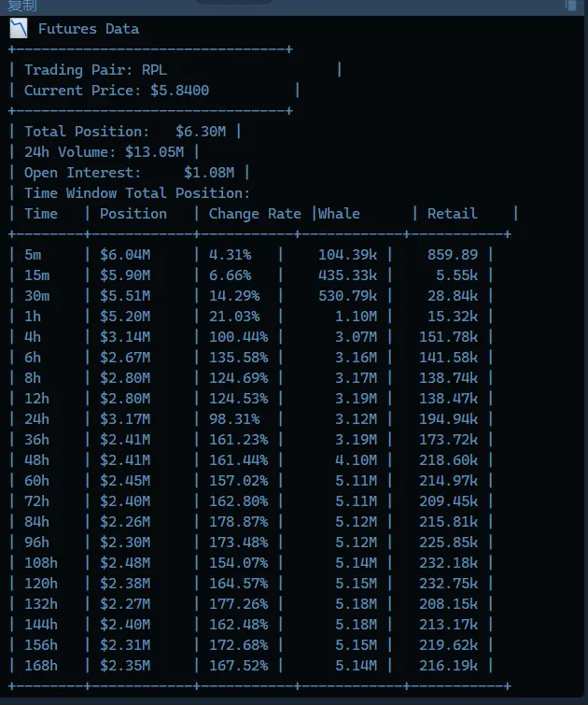This screenshot has width=588, height=705.
Task: Click retail value 138.47k in the 12h row
Action: 448,399
